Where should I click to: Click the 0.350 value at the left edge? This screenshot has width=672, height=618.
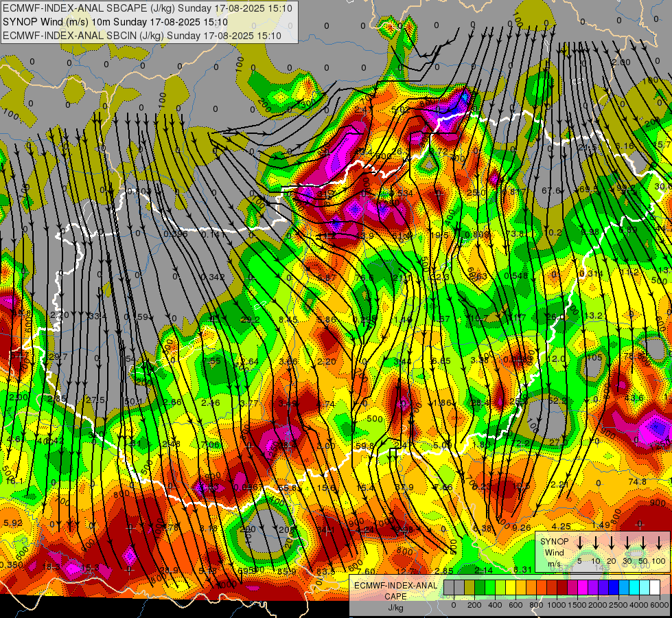click(x=12, y=565)
